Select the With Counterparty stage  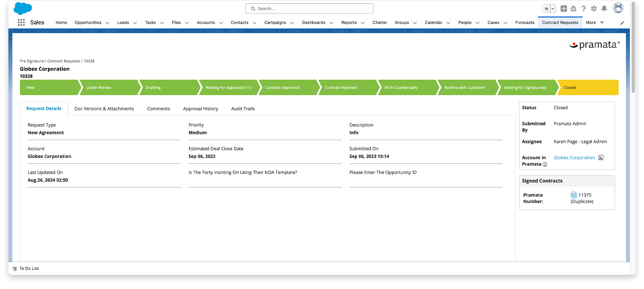click(x=408, y=87)
